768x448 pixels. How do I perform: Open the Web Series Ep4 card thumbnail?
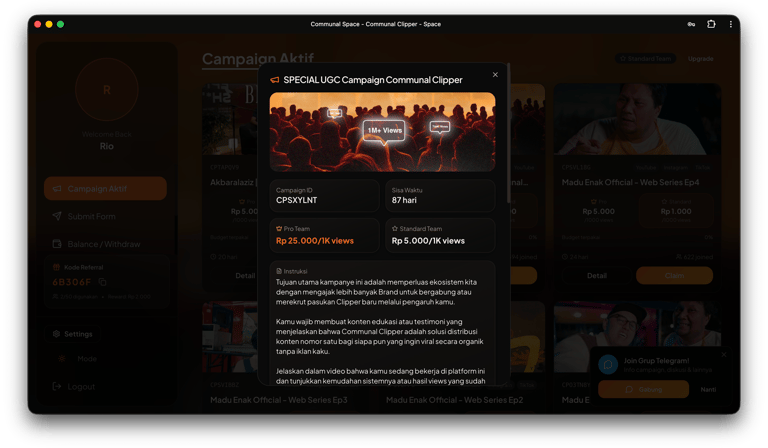point(637,119)
